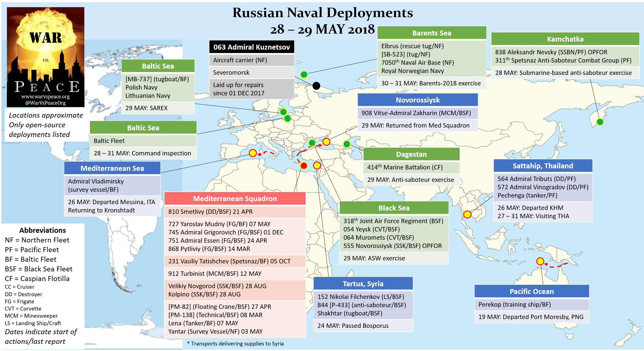This screenshot has height=351, width=644.
Task: Click the yellow Novorossiysk map marker
Action: click(326, 142)
